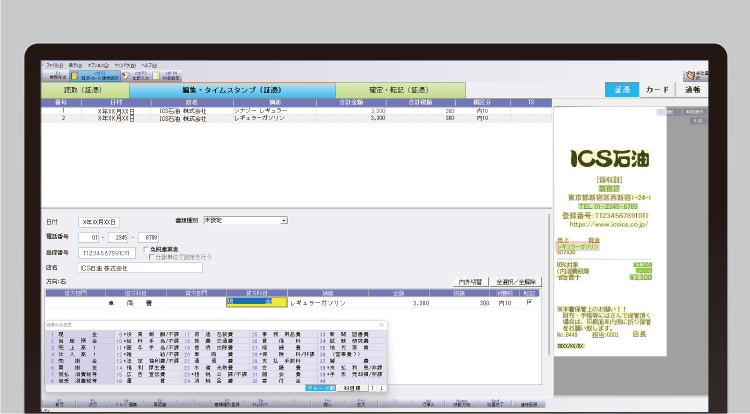Close the account code list popup
Screen dimensions: 750x414
tap(381, 325)
